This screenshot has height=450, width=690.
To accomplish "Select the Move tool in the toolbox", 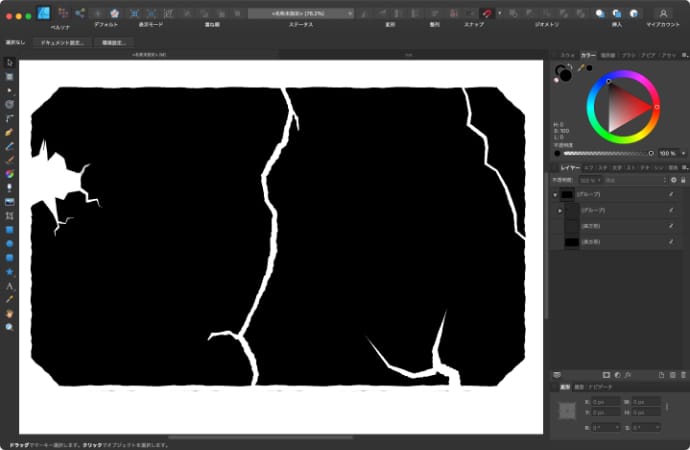I will [9, 63].
